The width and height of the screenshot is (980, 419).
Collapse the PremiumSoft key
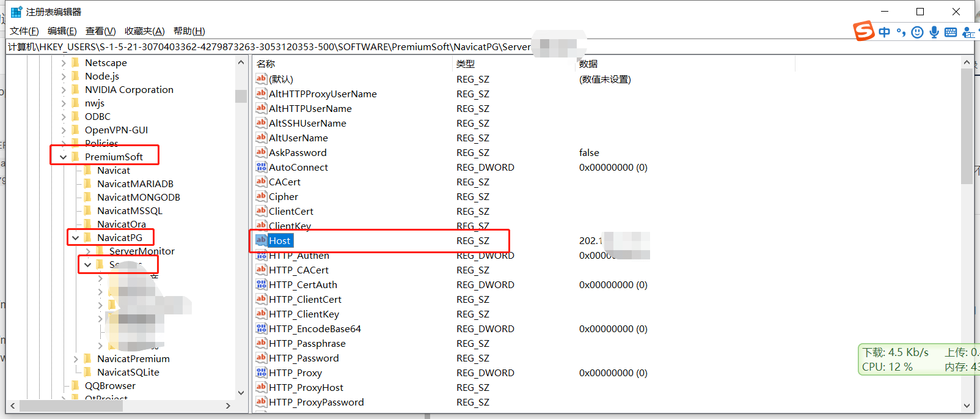pyautogui.click(x=64, y=157)
